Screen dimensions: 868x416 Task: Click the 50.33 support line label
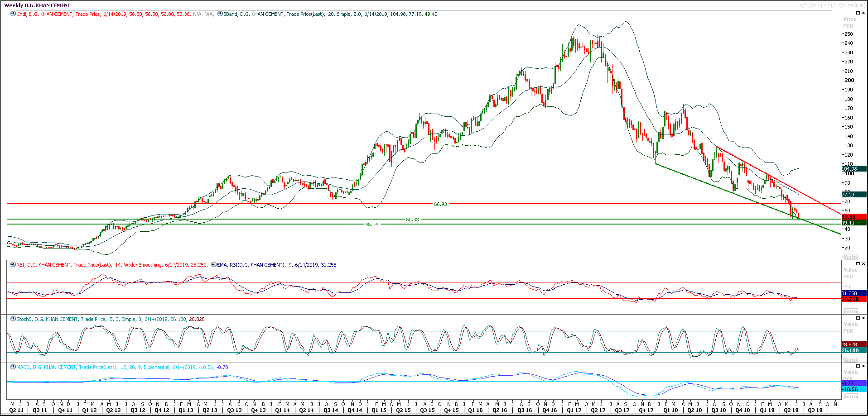pyautogui.click(x=412, y=220)
